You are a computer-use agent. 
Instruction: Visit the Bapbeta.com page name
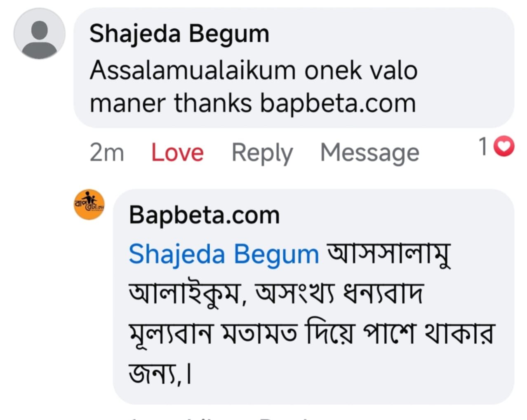(204, 215)
